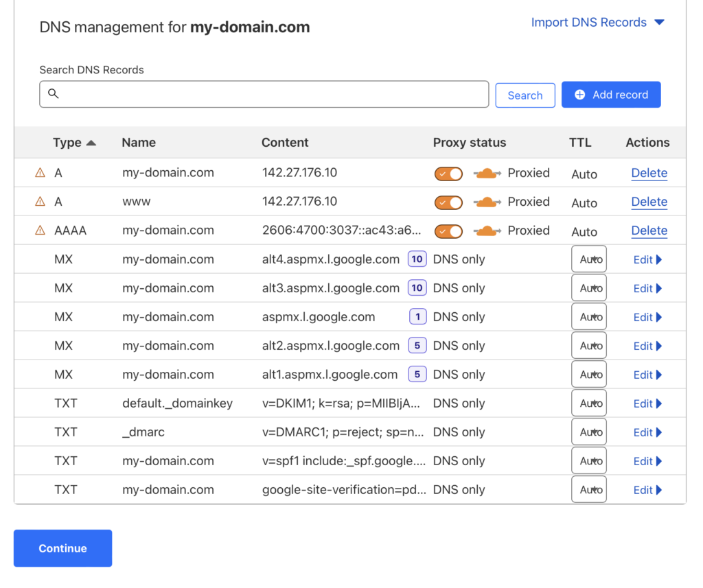Click the www name cell
The width and height of the screenshot is (703, 588).
pyautogui.click(x=137, y=202)
